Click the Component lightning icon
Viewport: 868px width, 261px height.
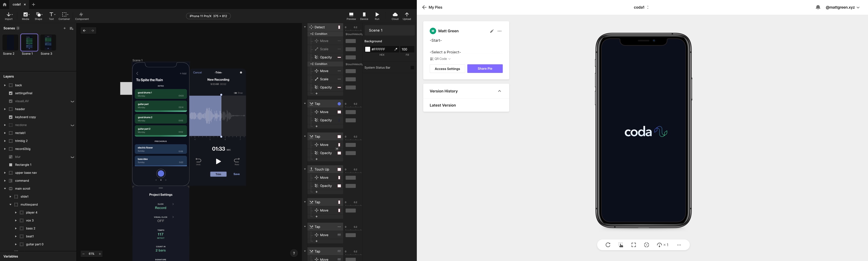(82, 15)
